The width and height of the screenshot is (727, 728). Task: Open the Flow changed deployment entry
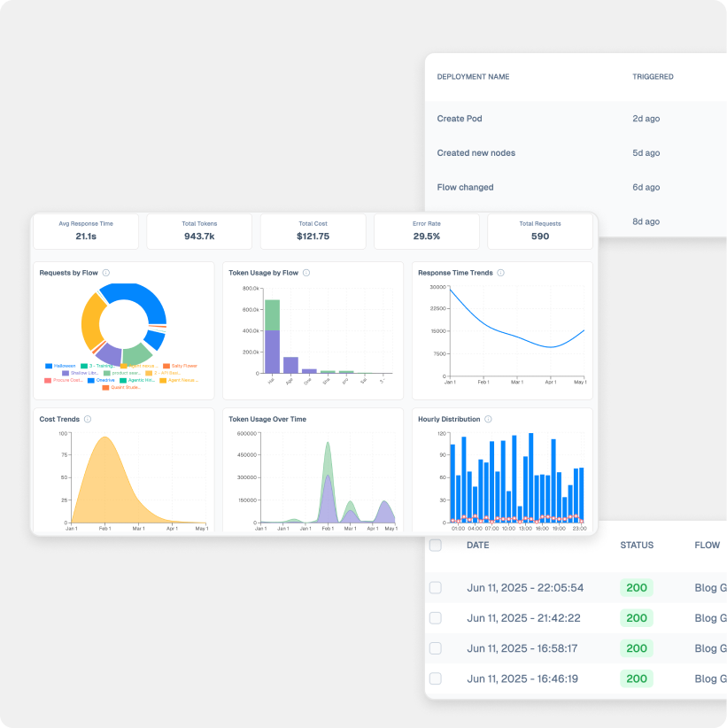click(576, 187)
